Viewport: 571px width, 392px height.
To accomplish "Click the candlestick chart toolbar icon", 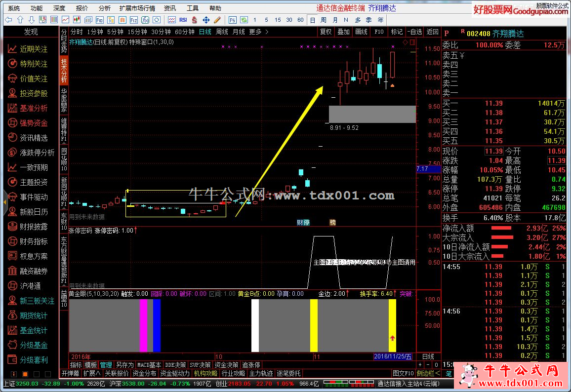I will [77, 20].
